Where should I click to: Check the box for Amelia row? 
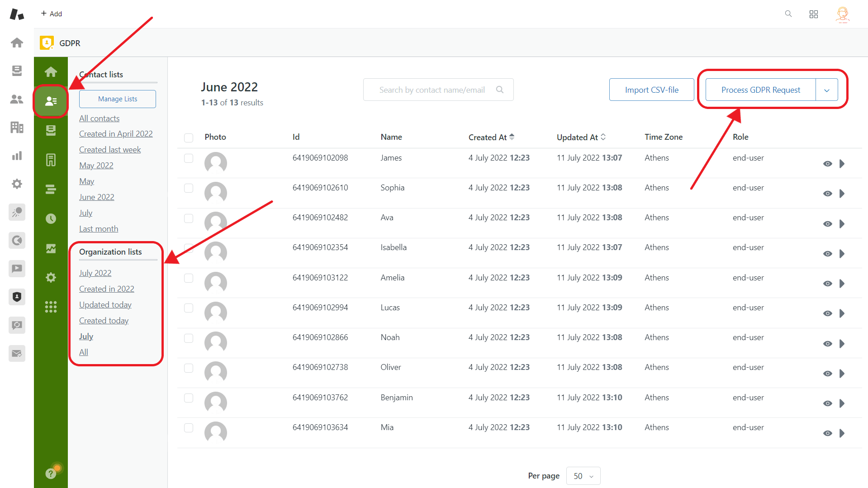point(189,278)
